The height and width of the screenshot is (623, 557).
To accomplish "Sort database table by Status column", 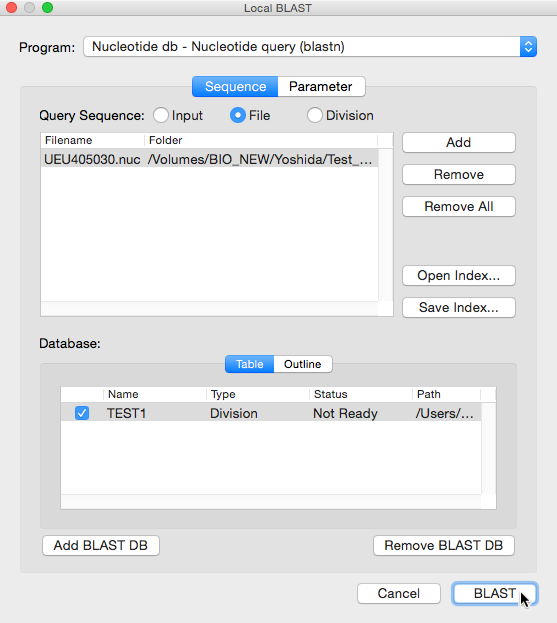I will 360,394.
